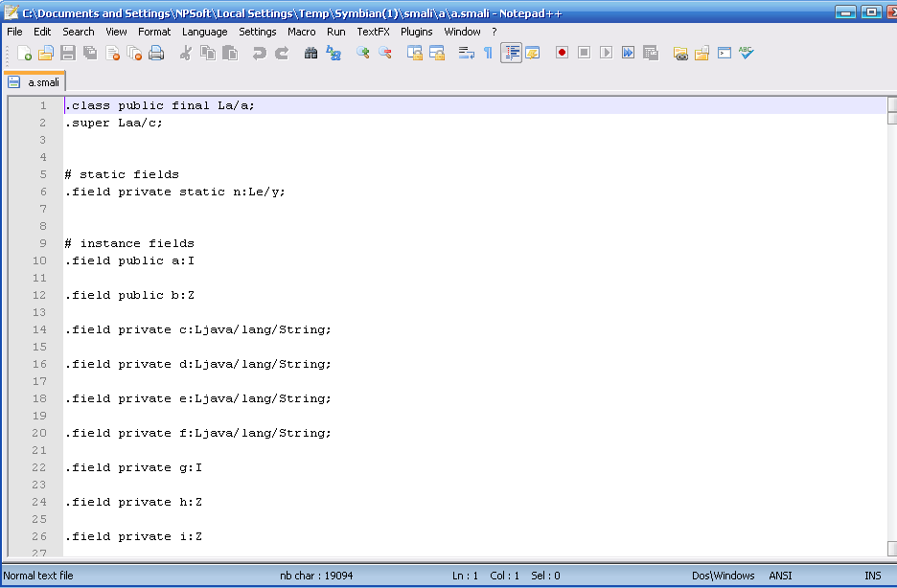Image resolution: width=897 pixels, height=588 pixels.
Task: Click '.field public a:I' line
Action: [130, 260]
